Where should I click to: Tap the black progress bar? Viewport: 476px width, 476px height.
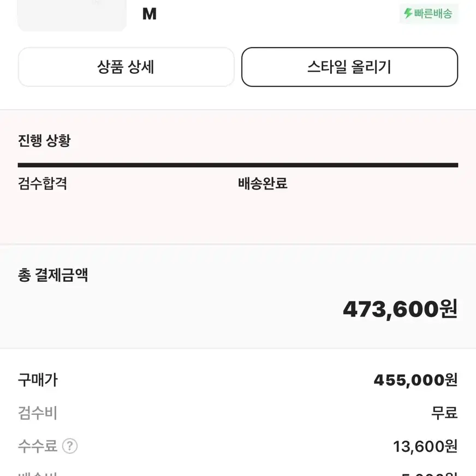238,165
